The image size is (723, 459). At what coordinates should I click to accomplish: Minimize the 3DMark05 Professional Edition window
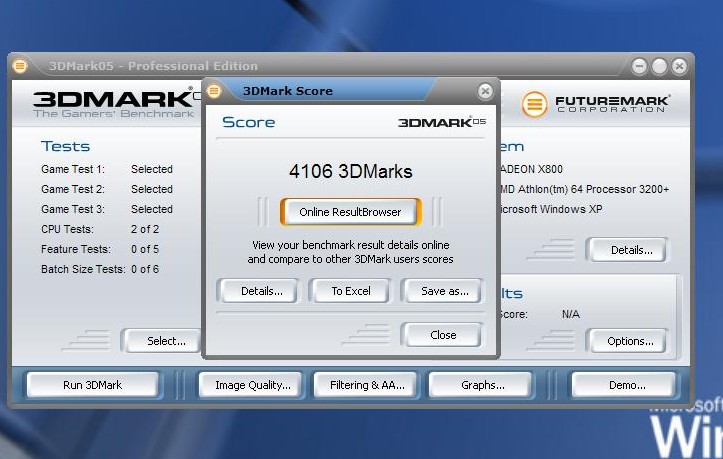(x=639, y=67)
